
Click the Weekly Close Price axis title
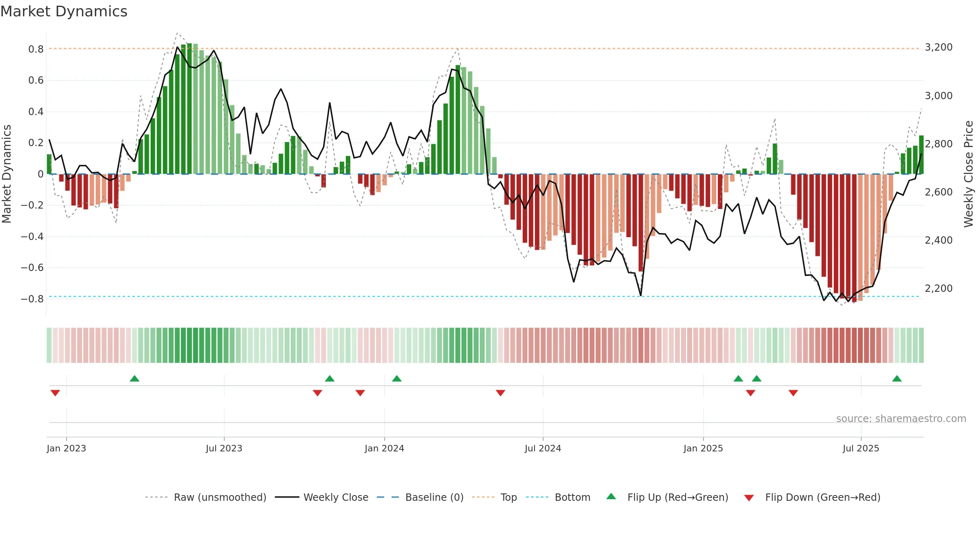tap(969, 174)
